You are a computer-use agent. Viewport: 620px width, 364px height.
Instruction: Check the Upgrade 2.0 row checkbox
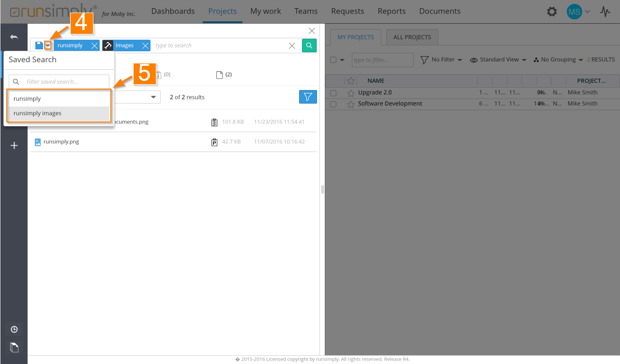(x=333, y=93)
